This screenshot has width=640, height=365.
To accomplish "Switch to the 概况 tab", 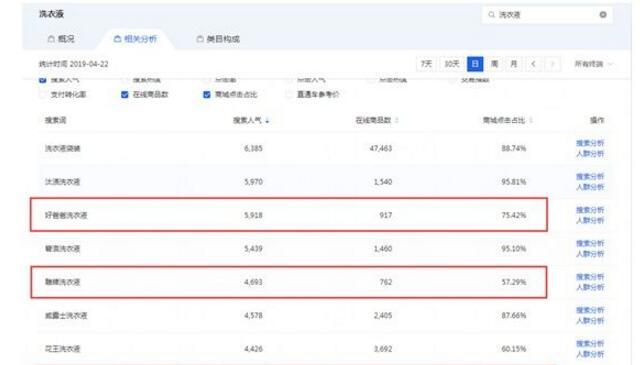I will click(x=61, y=39).
